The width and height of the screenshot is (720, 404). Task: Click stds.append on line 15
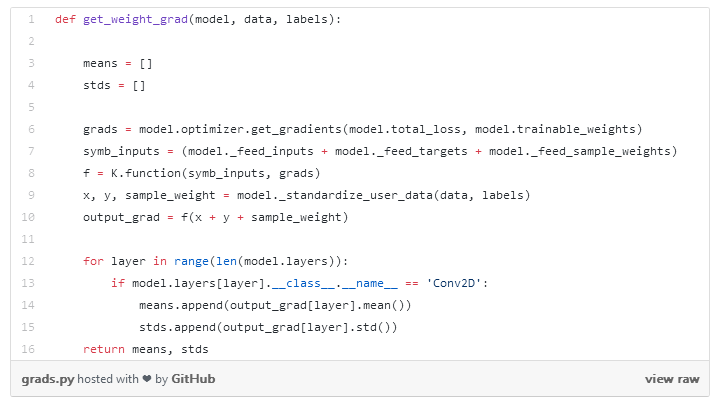[x=177, y=327]
